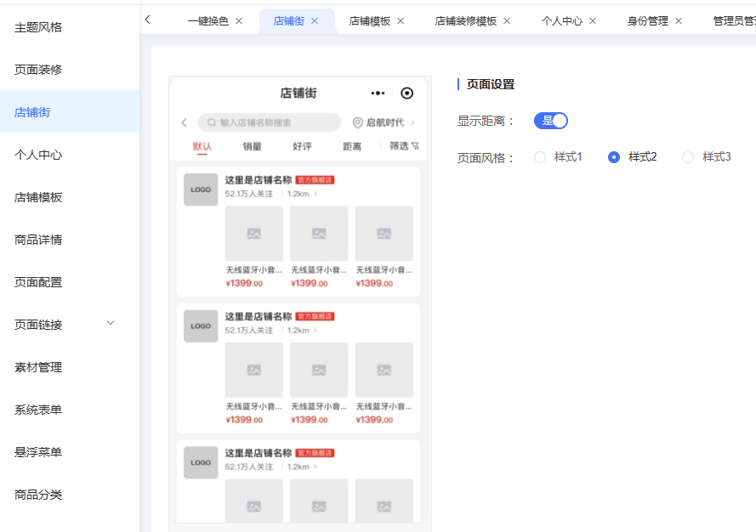Click last product image in second store card
Viewport: 756px width, 532px height.
click(384, 370)
